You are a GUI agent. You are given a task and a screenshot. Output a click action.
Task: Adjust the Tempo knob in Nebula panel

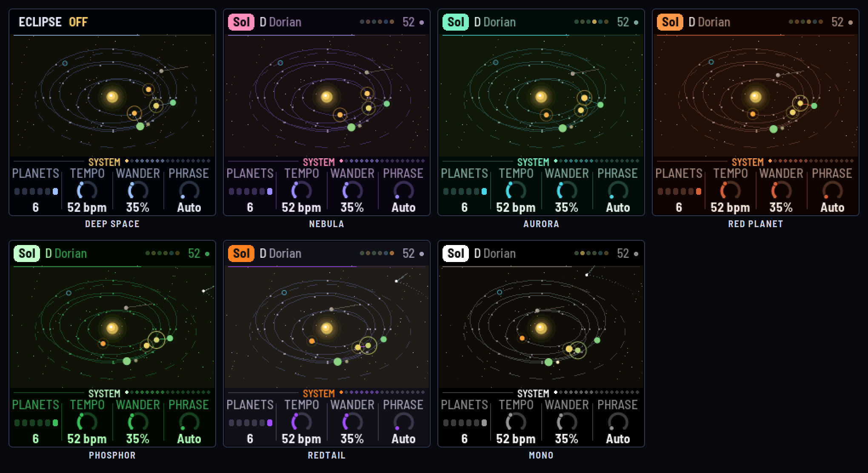[301, 191]
